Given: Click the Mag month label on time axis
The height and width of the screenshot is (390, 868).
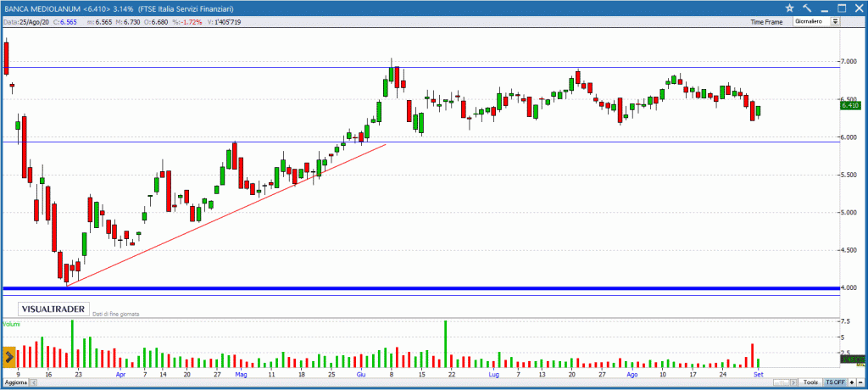Looking at the screenshot, I should pos(241,375).
